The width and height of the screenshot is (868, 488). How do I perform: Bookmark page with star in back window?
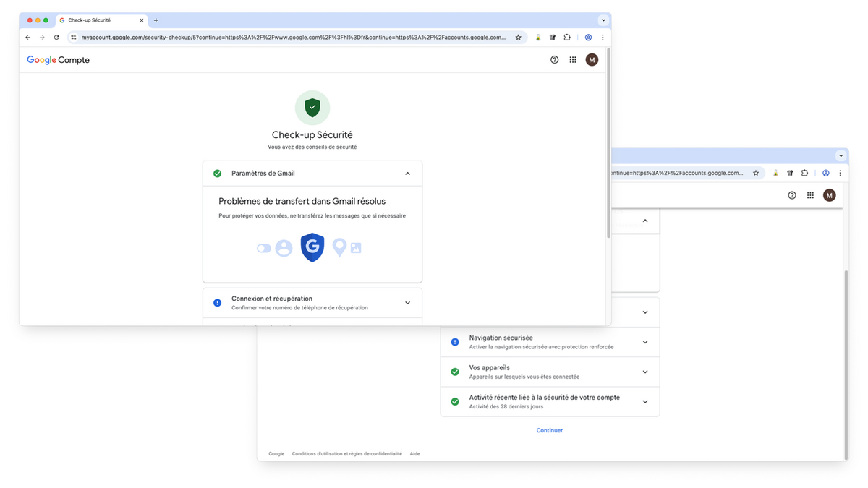click(x=756, y=173)
